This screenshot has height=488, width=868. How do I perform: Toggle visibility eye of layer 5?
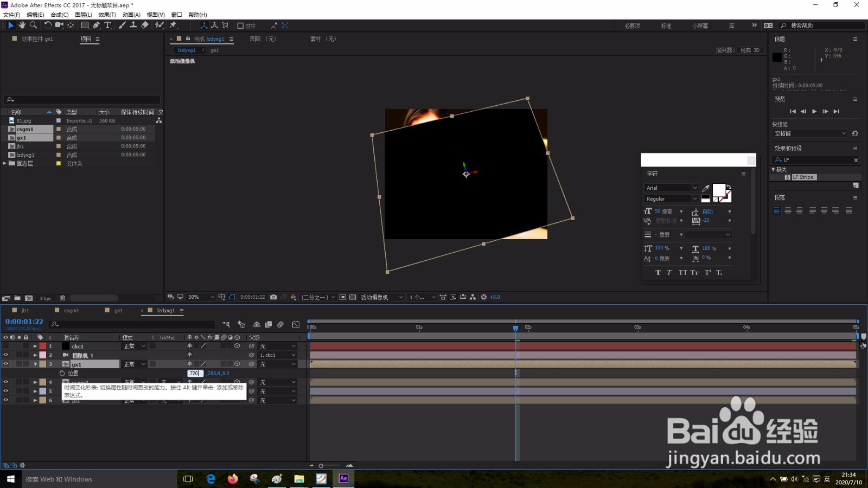(6, 391)
